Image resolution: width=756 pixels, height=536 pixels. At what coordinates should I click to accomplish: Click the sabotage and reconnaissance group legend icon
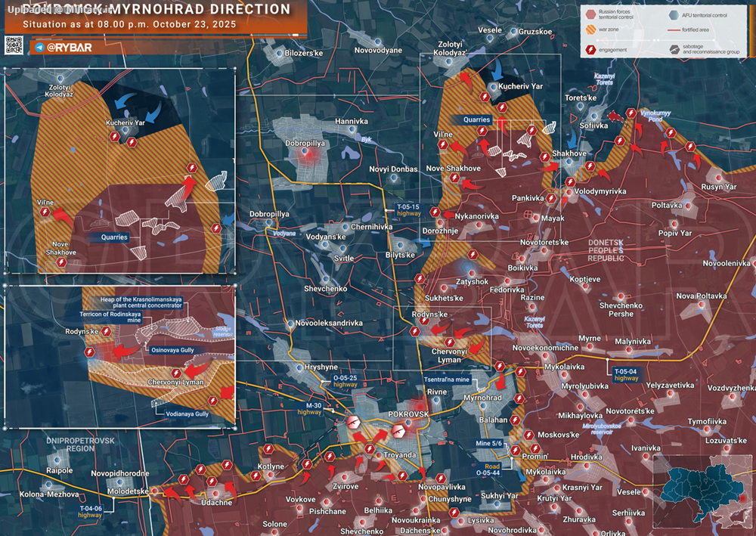[674, 51]
